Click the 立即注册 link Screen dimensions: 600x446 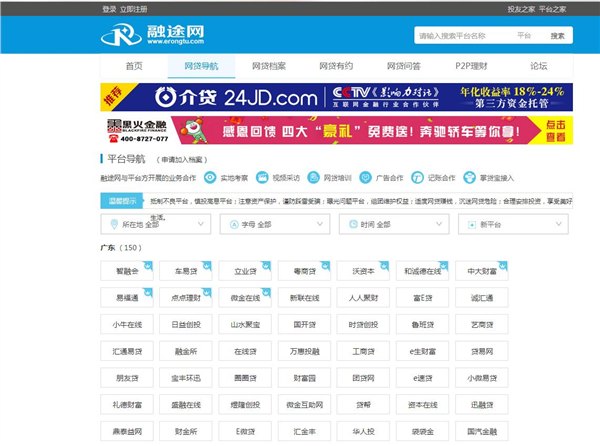(134, 9)
